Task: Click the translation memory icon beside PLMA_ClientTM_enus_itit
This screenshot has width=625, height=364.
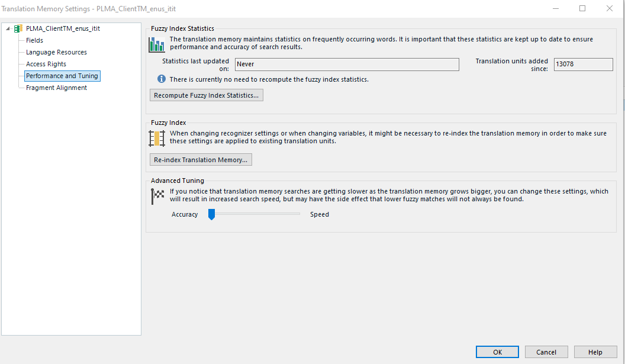Action: [x=18, y=28]
